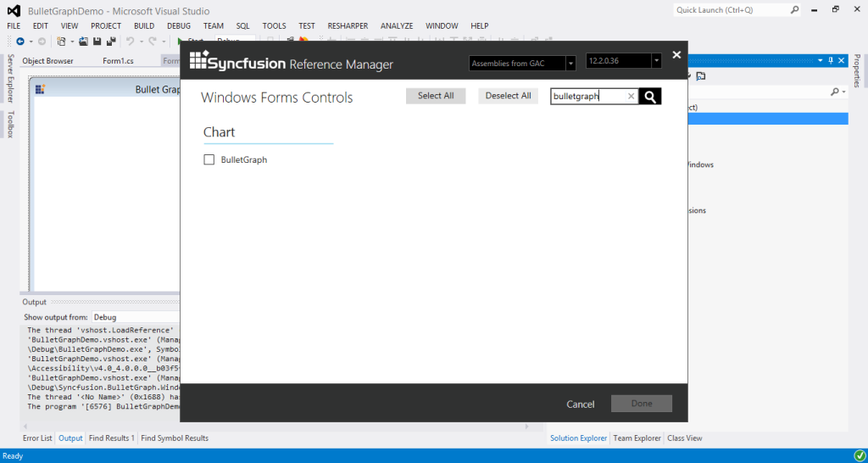Switch to the Form1.cs tab
868x463 pixels.
[x=118, y=61]
